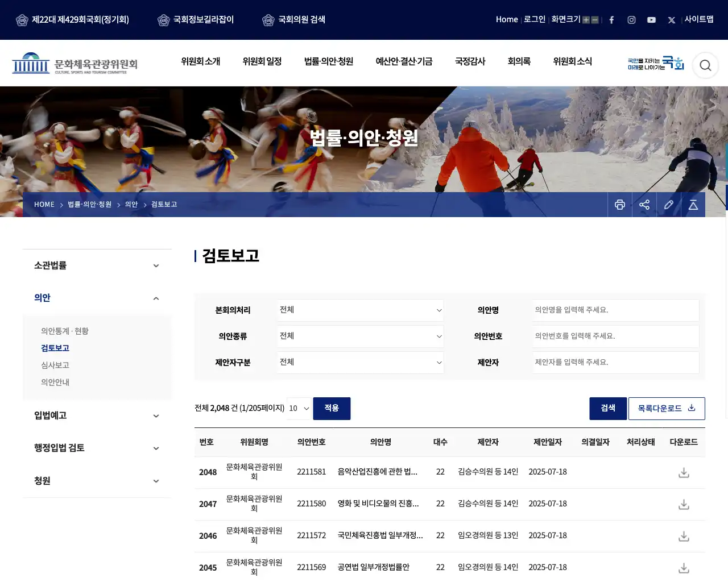Expand the 청원 sidebar section
This screenshot has height=582, width=728.
tap(97, 481)
